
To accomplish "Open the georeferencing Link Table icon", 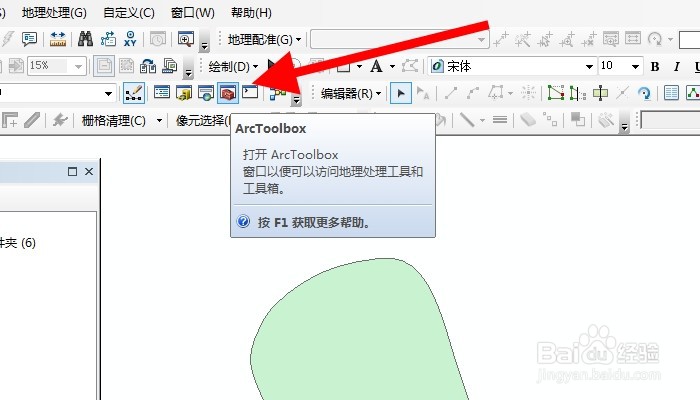I will pyautogui.click(x=633, y=39).
